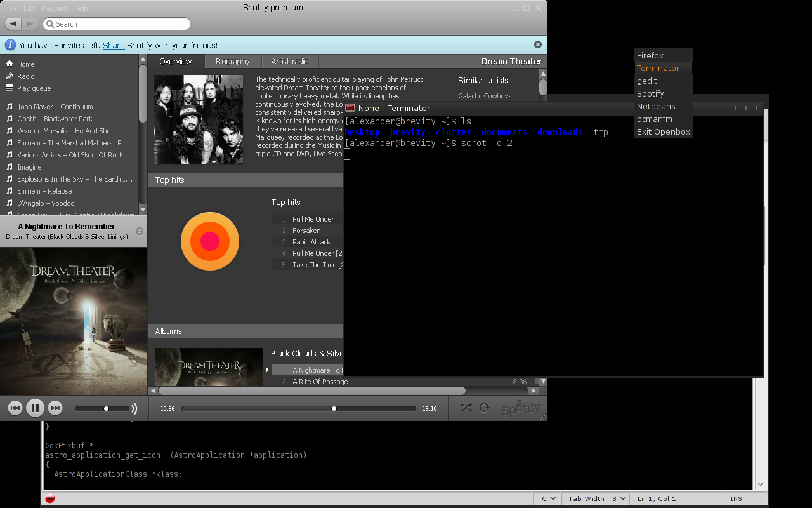This screenshot has width=812, height=508.
Task: Click the red status icon in gedit
Action: [50, 498]
